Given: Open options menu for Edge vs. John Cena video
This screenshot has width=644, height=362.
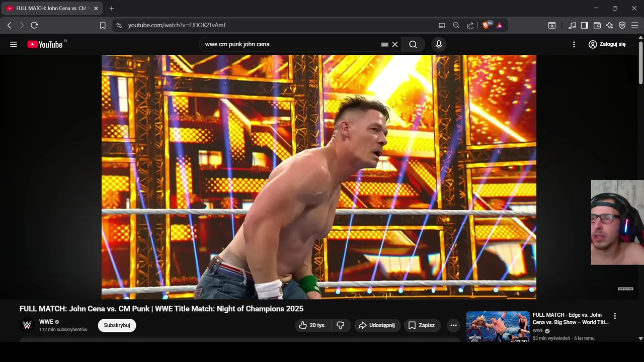Looking at the screenshot, I should point(615,316).
